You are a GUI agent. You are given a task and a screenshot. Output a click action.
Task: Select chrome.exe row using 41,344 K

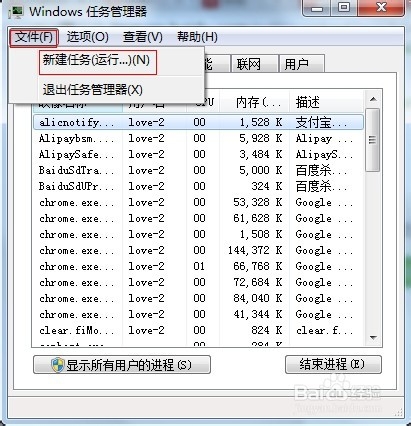click(x=198, y=314)
